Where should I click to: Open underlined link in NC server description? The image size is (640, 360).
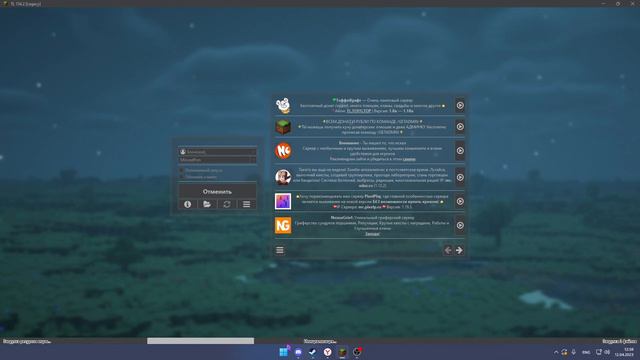click(409, 159)
